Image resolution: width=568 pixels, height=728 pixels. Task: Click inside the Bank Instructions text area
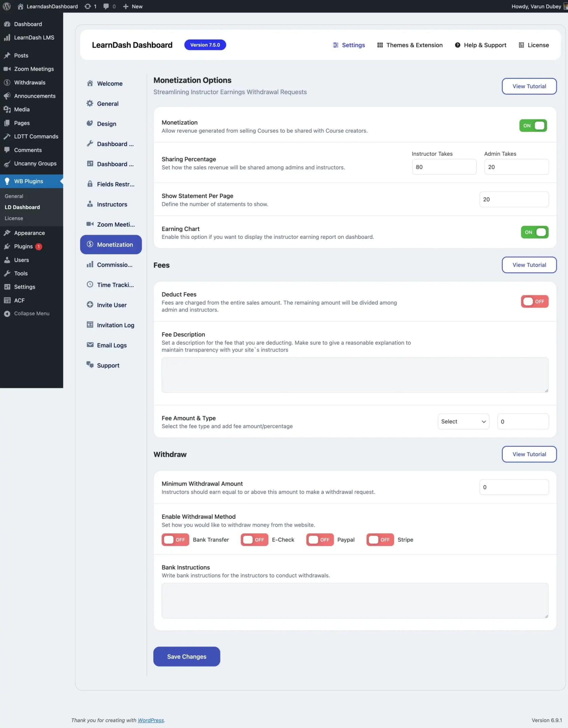(x=354, y=600)
